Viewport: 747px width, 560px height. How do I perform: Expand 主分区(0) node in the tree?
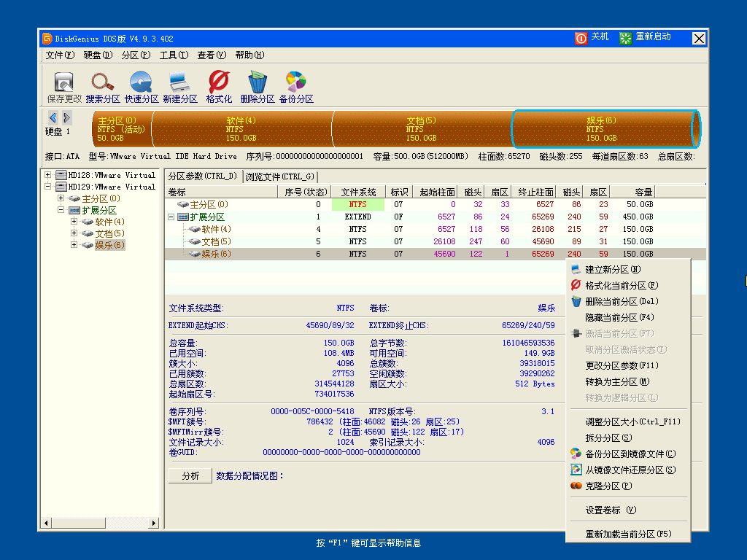click(61, 198)
